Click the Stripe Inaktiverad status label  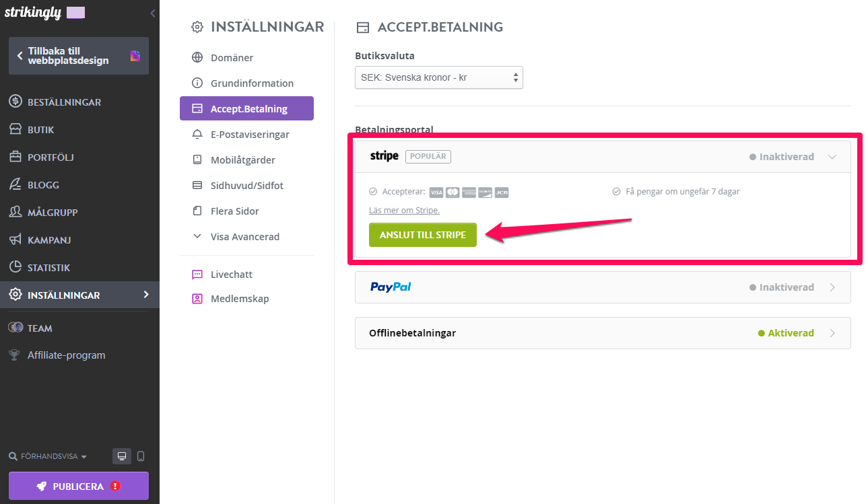coord(782,157)
